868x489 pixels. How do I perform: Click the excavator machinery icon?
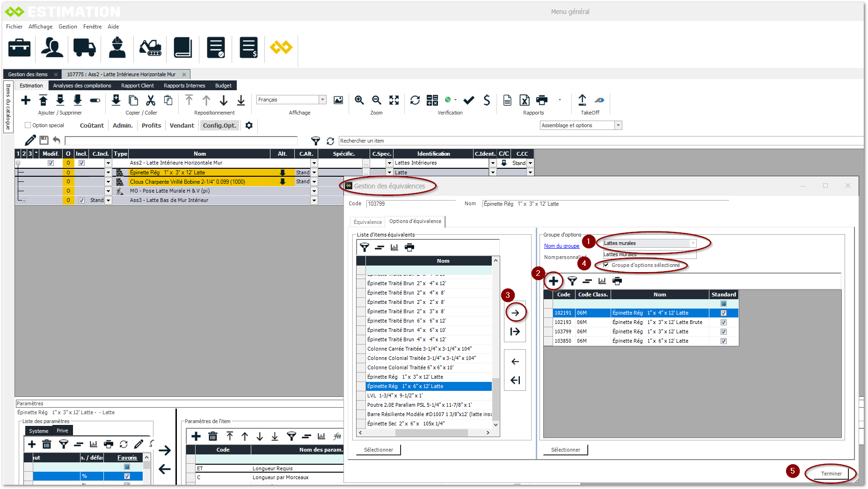(150, 48)
